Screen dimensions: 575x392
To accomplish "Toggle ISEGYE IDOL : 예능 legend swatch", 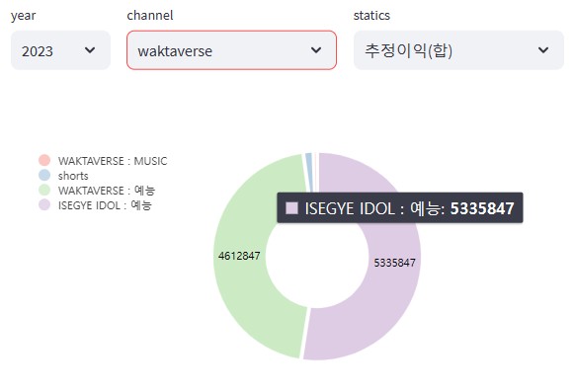I will tap(44, 204).
